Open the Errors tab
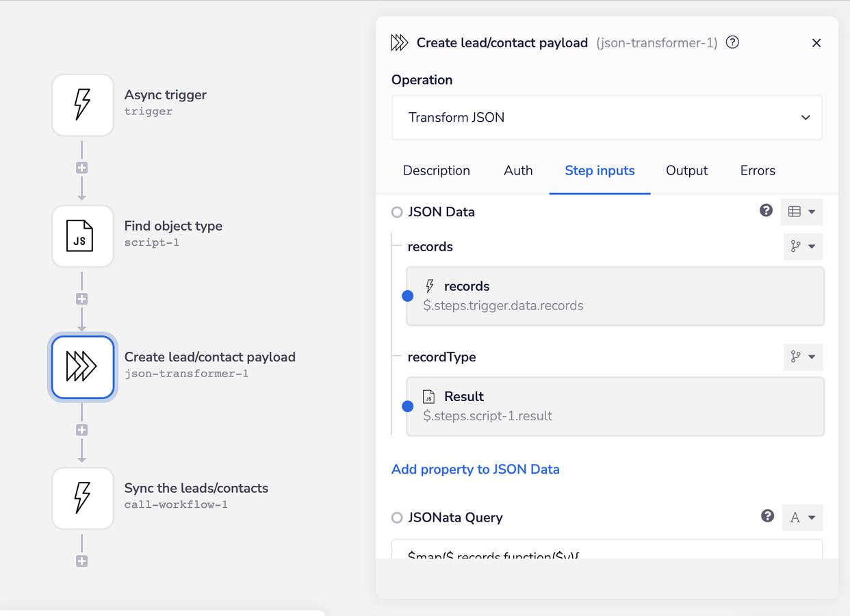Image resolution: width=850 pixels, height=616 pixels. tap(758, 170)
